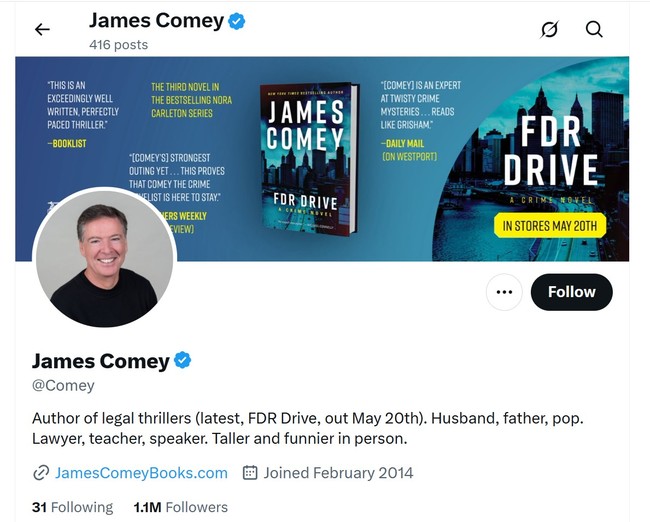
Task: Click the In Stores May 20th badge
Action: (x=550, y=226)
